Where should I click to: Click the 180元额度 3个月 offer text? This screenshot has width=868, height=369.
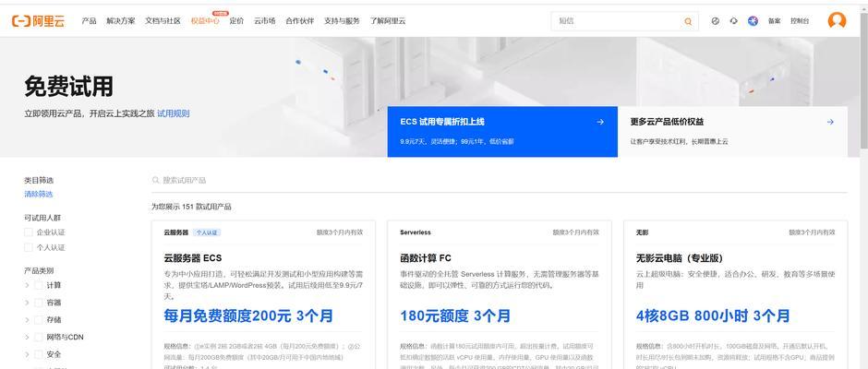[x=455, y=315]
